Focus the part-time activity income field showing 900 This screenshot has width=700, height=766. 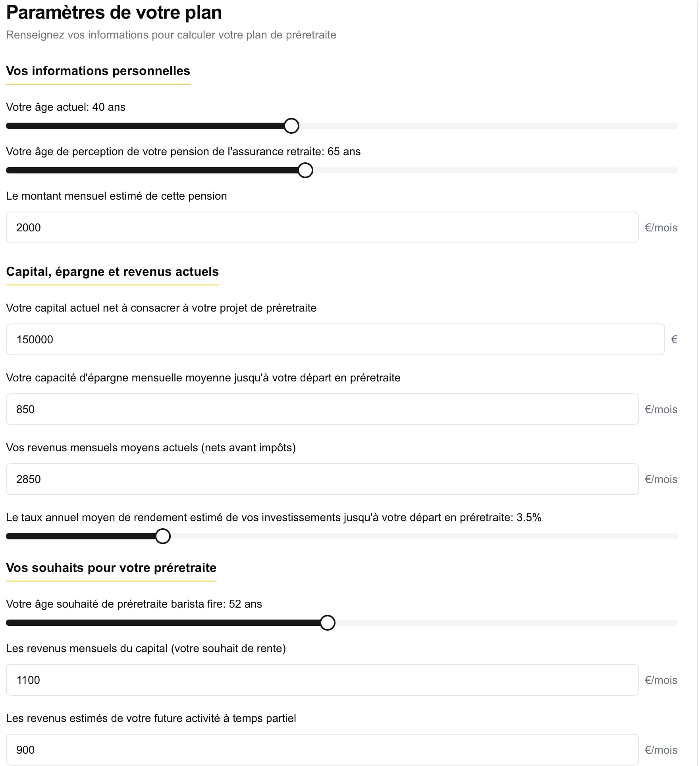(x=322, y=750)
